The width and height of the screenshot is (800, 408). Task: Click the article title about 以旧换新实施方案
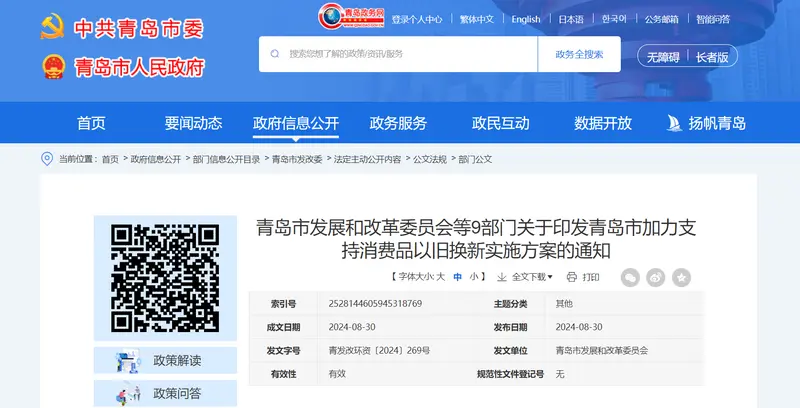[x=476, y=239]
